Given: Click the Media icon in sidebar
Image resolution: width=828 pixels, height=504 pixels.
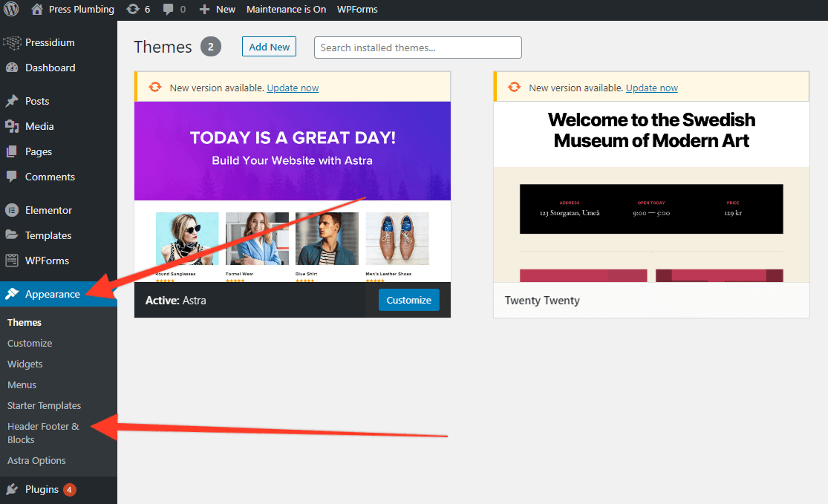Looking at the screenshot, I should 12,126.
